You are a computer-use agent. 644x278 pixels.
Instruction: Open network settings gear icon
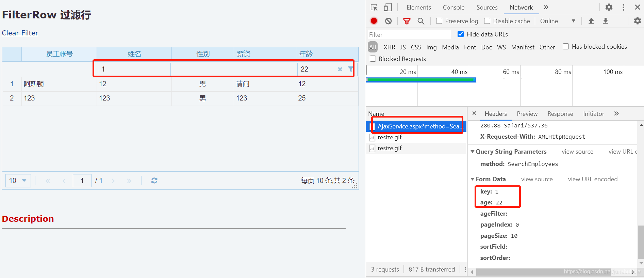point(637,21)
